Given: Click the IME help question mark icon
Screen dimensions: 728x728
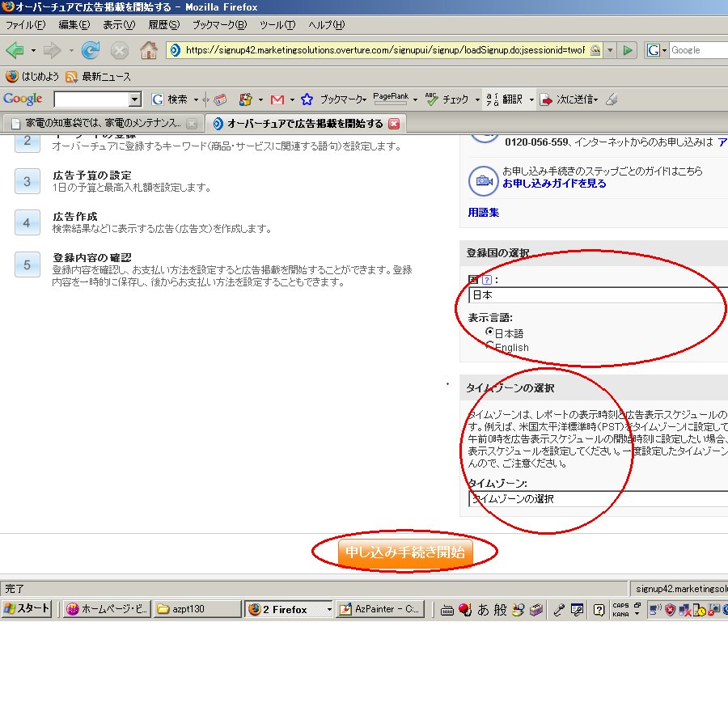Looking at the screenshot, I should 599,610.
